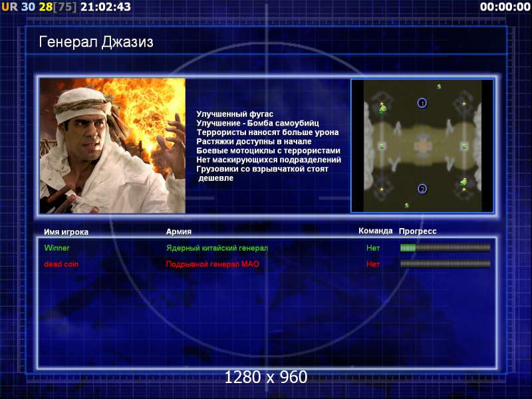
Task: Select General Juhziz's portrait image
Action: coord(112,146)
